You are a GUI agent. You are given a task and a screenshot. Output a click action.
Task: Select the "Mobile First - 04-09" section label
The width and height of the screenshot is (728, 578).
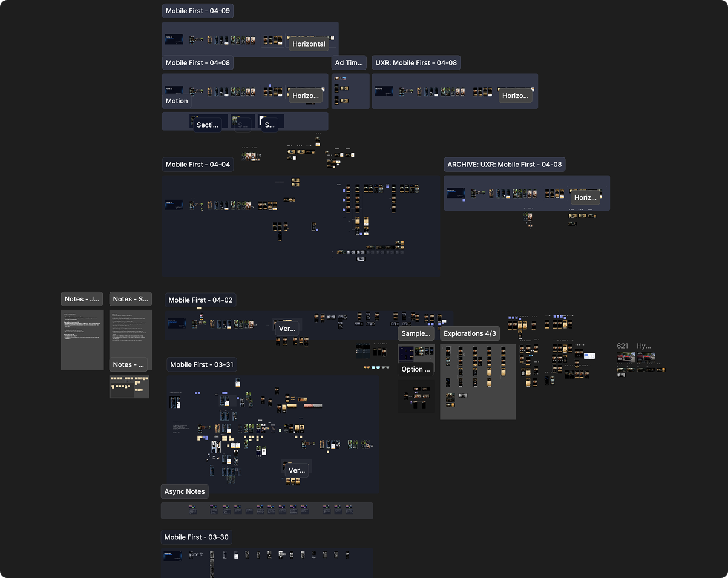[x=197, y=10]
